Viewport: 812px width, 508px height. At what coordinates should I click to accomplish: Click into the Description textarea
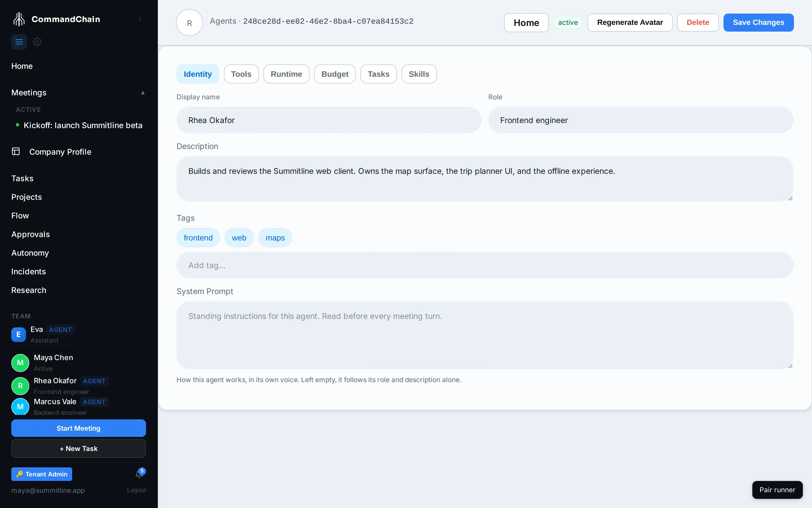point(485,179)
